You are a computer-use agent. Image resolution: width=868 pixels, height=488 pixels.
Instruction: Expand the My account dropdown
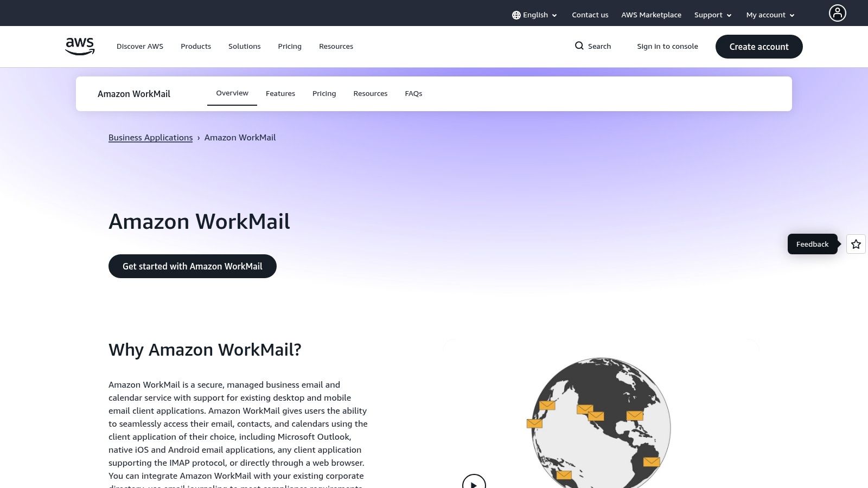point(770,15)
